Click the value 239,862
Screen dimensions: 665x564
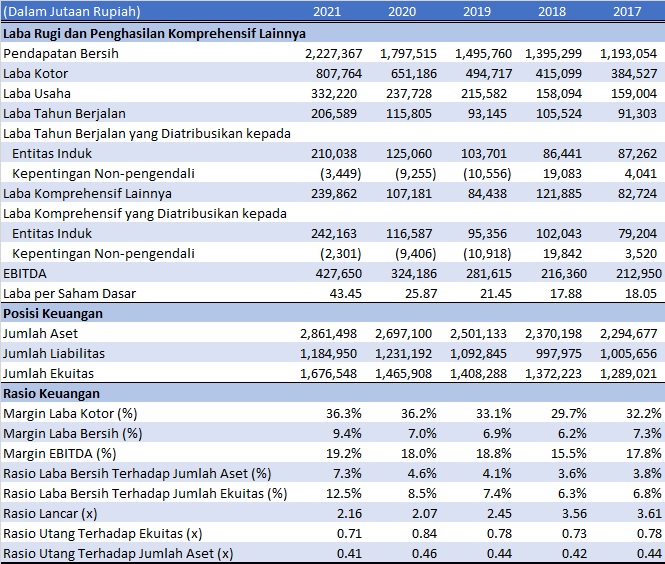(x=334, y=193)
